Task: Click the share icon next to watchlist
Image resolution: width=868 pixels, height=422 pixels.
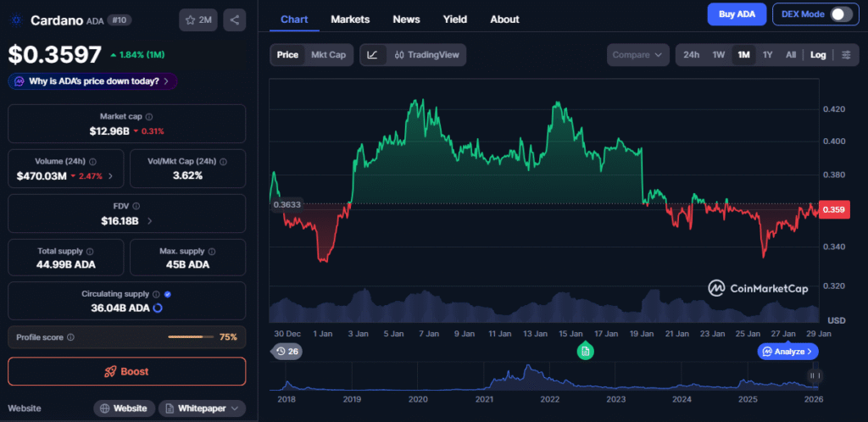Action: pyautogui.click(x=234, y=19)
